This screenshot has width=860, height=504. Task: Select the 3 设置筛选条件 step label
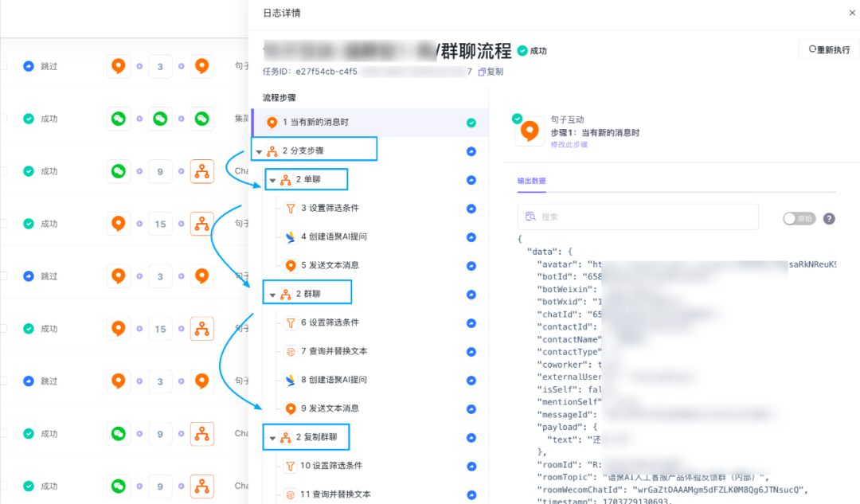point(330,209)
